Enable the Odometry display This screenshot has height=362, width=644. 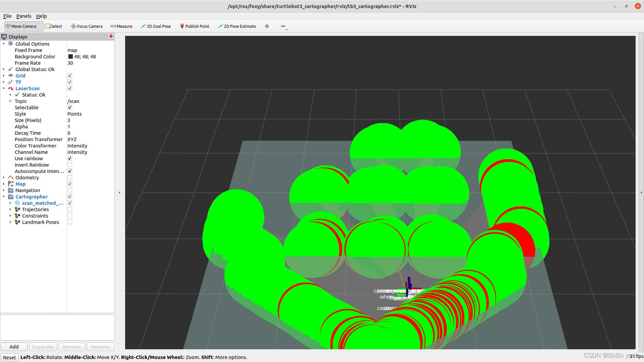[69, 177]
